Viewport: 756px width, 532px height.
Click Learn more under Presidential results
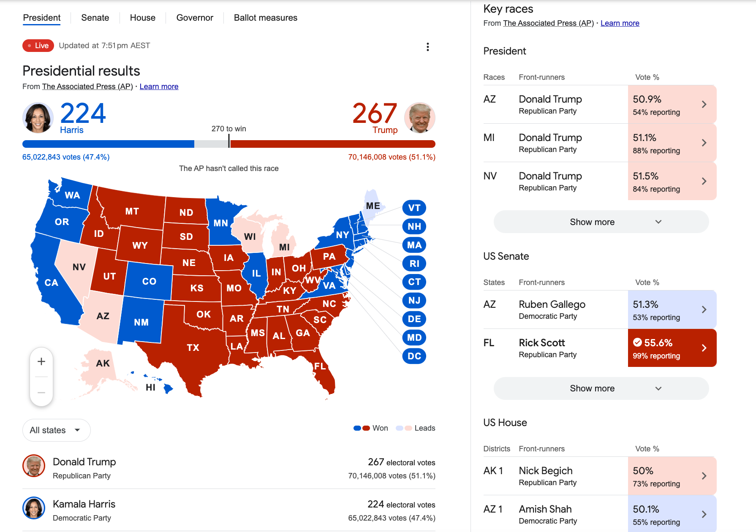(159, 87)
